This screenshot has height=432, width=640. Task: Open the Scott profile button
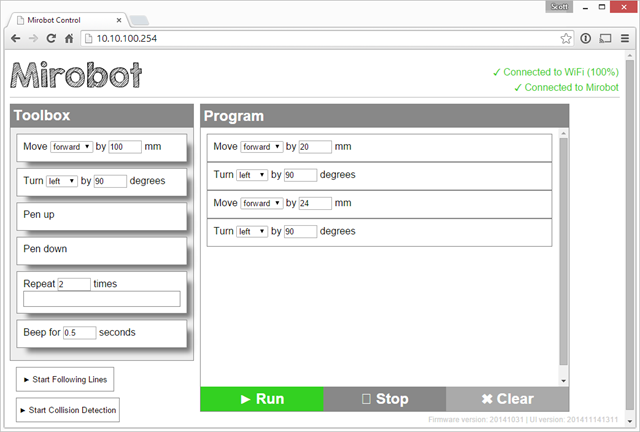point(559,7)
